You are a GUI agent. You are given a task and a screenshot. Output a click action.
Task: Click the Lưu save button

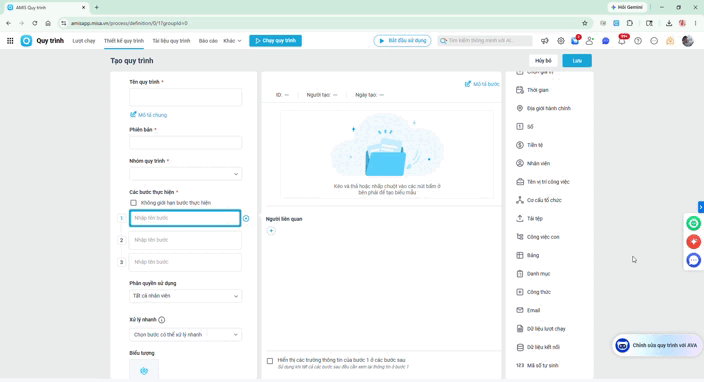click(577, 61)
